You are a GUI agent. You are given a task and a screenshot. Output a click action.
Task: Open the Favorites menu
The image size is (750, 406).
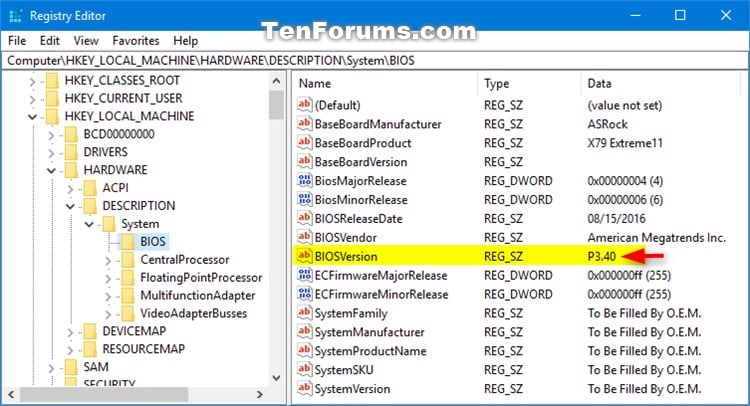click(136, 41)
